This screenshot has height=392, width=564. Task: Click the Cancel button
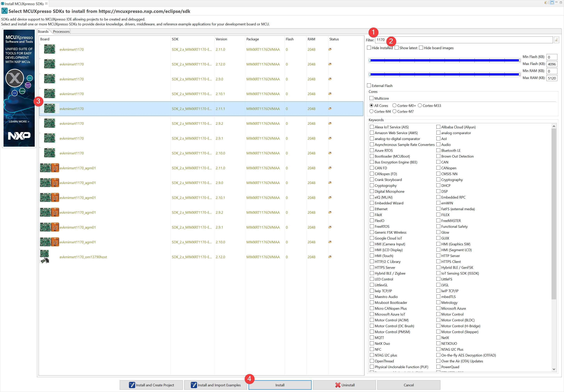pos(408,385)
